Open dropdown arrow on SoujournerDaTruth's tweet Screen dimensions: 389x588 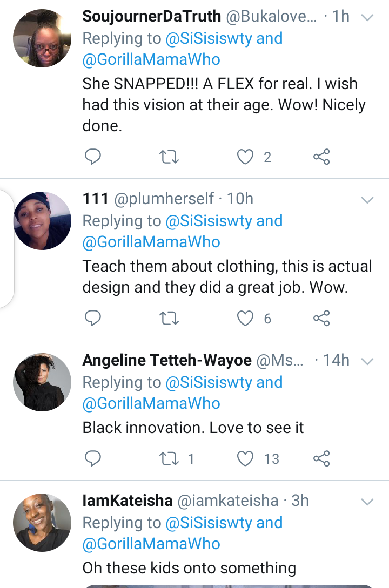(x=367, y=18)
